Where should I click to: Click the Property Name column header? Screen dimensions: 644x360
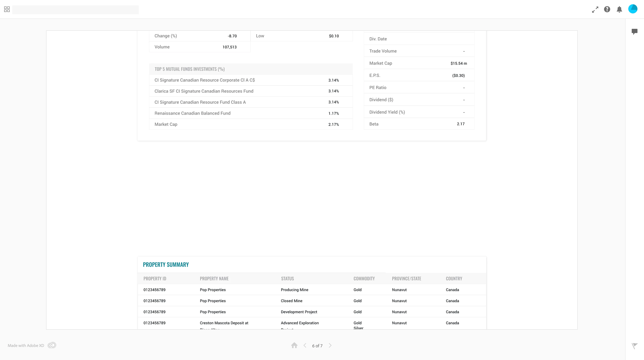(214, 279)
